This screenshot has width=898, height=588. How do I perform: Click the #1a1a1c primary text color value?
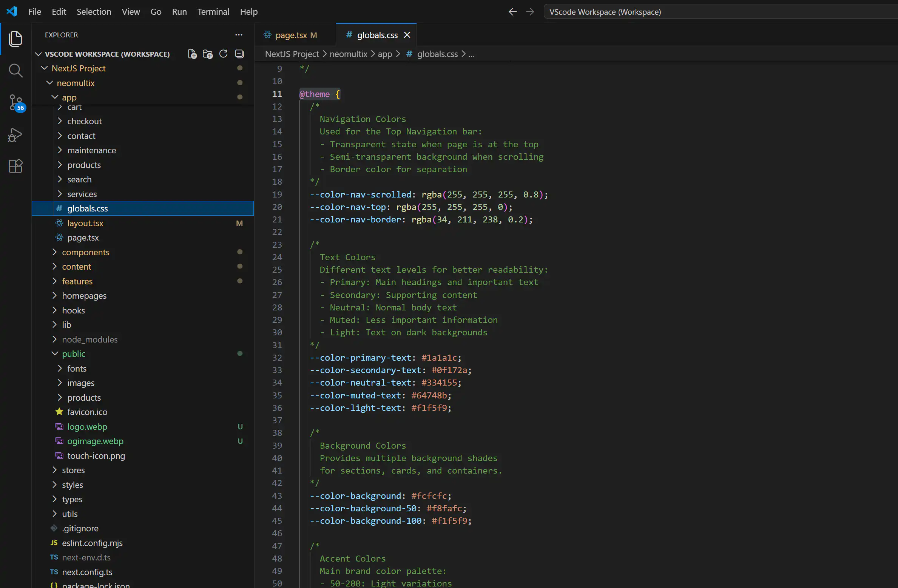coord(439,358)
